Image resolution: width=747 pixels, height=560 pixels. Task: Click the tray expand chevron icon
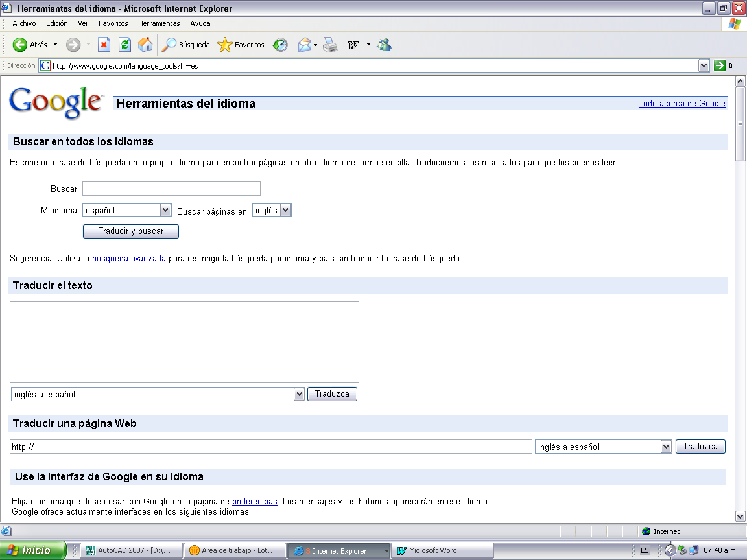pos(670,550)
